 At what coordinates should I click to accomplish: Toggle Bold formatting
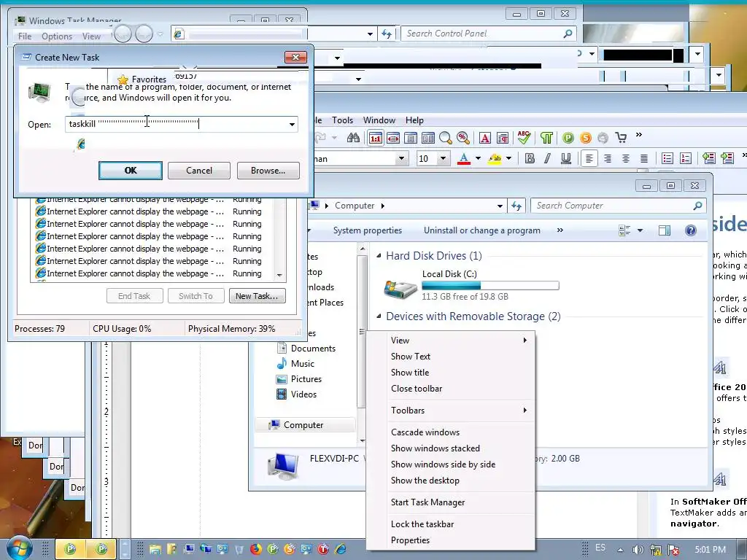pyautogui.click(x=530, y=158)
